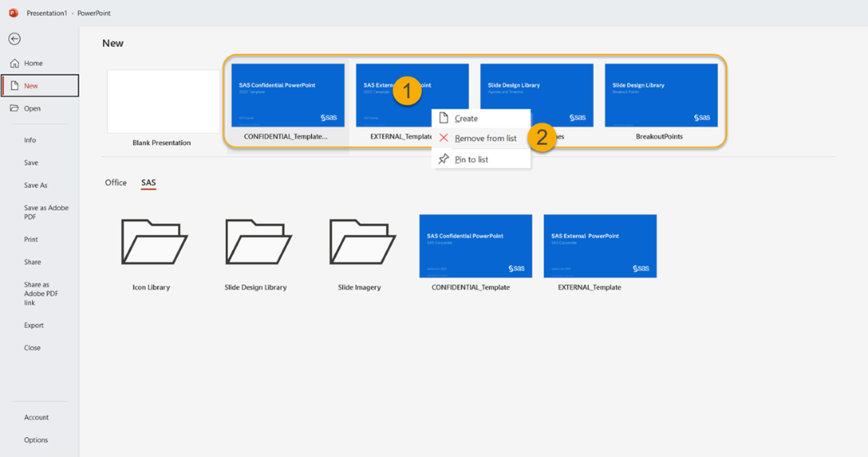The image size is (868, 457).
Task: Choose Pin to list option
Action: click(481, 159)
